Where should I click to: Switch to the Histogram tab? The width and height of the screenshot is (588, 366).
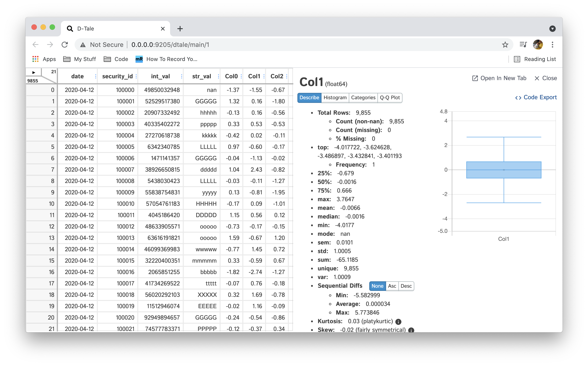pyautogui.click(x=335, y=98)
